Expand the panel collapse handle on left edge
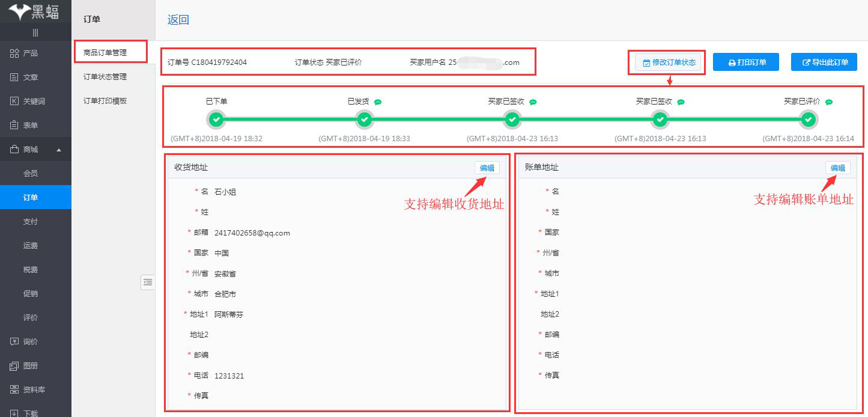This screenshot has width=868, height=417. [x=148, y=282]
